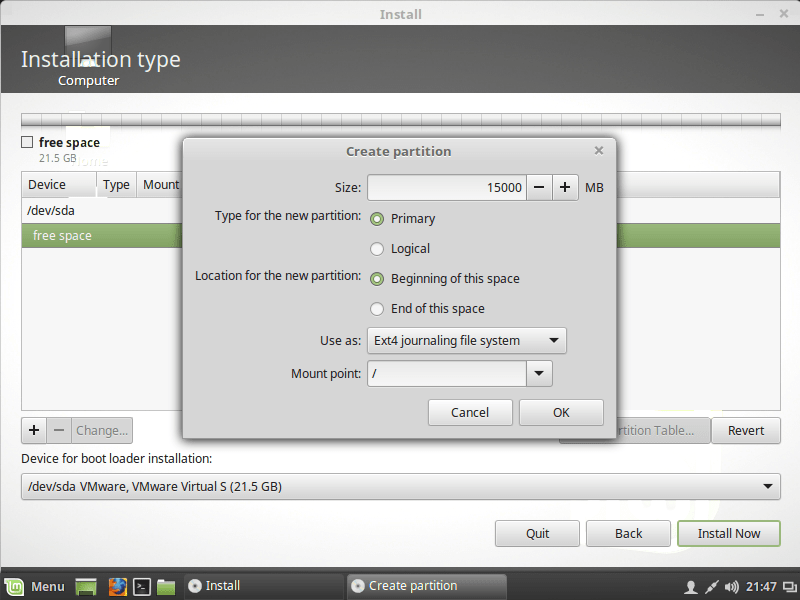Click the Show Desktop taskbar icon
The image size is (800, 600).
tap(86, 587)
